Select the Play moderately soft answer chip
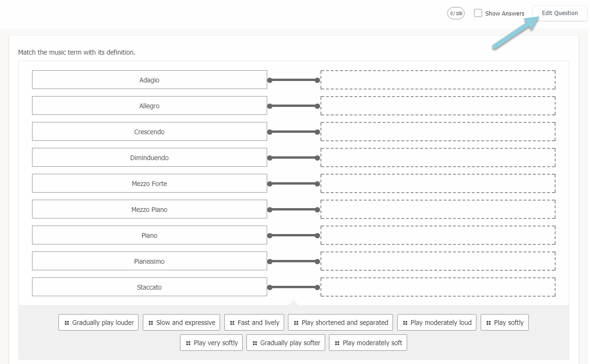 368,343
